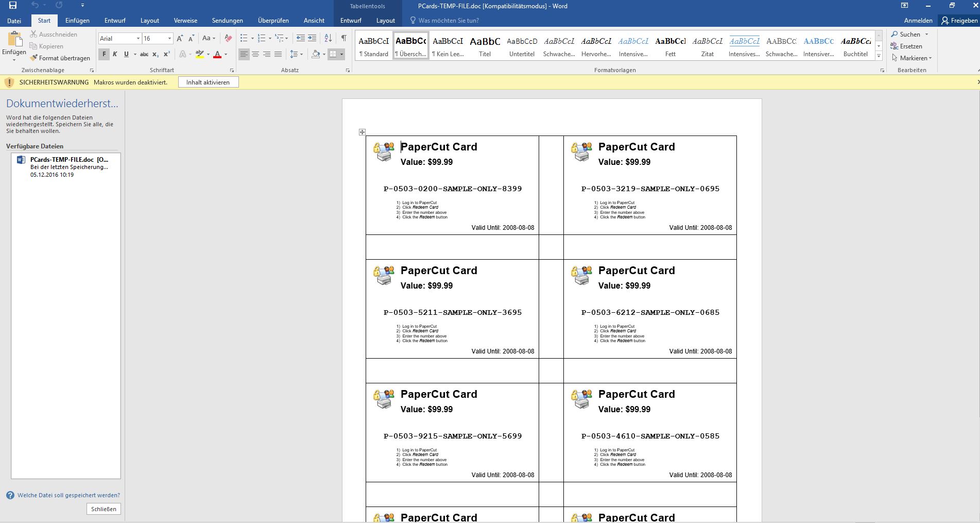Click the Format übertragen paintbrush icon
This screenshot has height=523, width=980.
click(34, 58)
